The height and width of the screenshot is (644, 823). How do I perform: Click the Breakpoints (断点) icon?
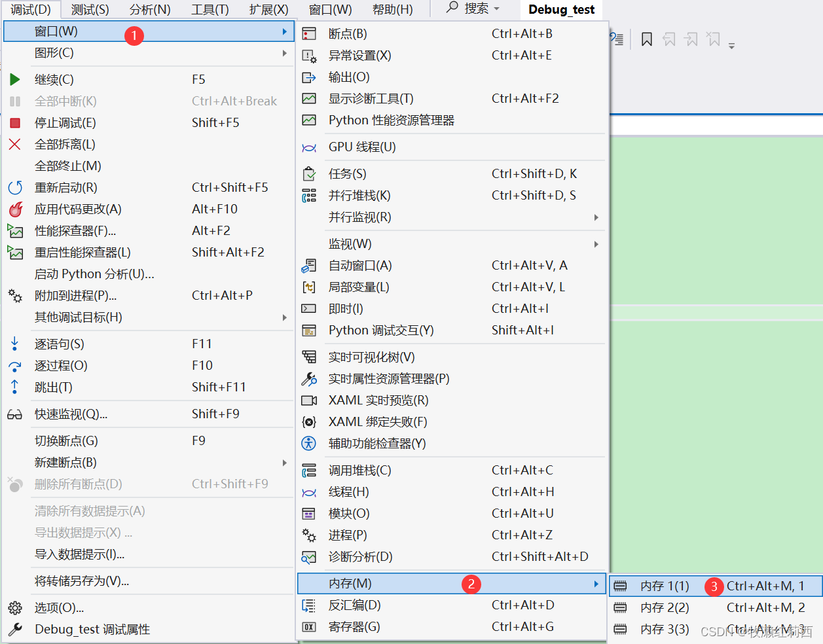tap(308, 33)
